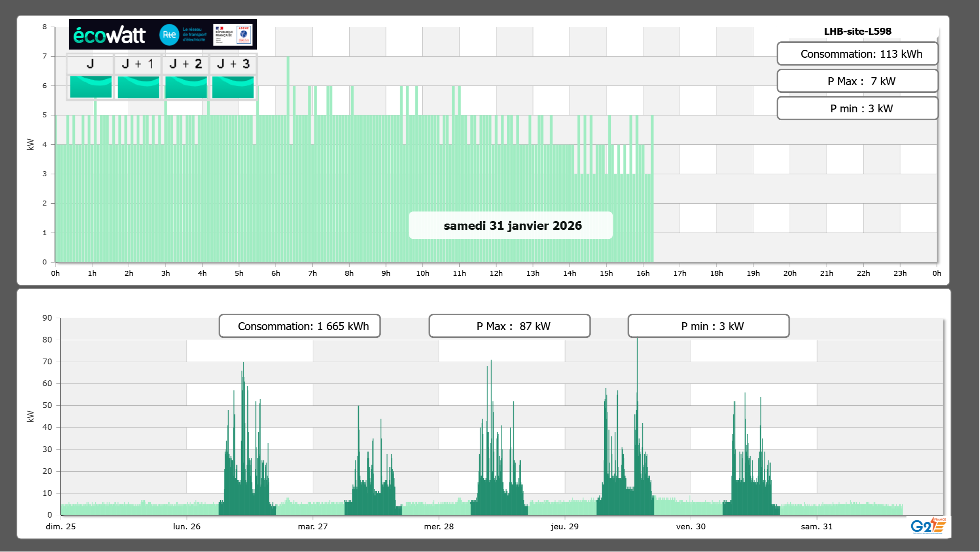The height and width of the screenshot is (552, 980).
Task: Click the République Française ADEME logo
Action: (233, 35)
